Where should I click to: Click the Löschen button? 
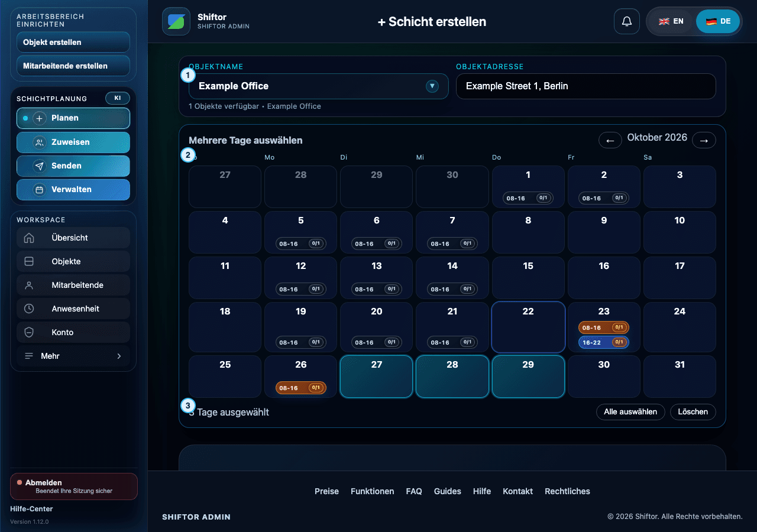click(693, 411)
